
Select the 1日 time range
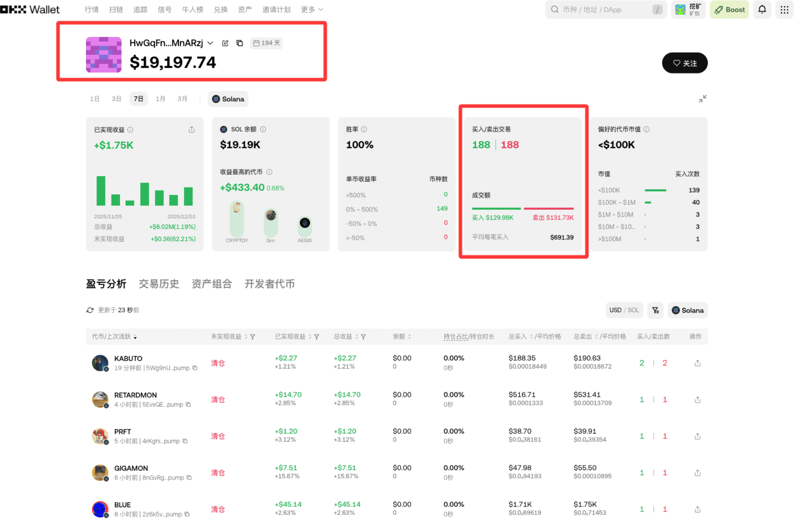pos(95,99)
